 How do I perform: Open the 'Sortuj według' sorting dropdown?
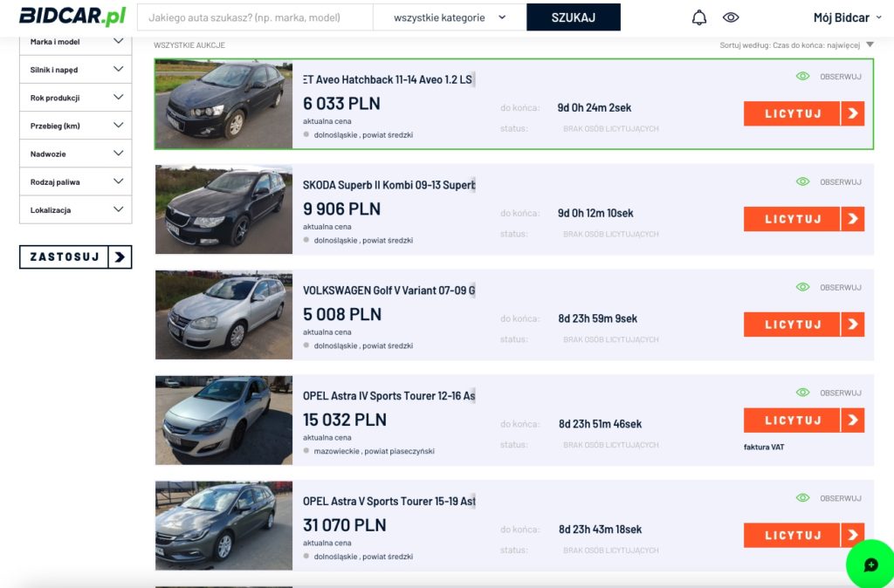click(796, 45)
